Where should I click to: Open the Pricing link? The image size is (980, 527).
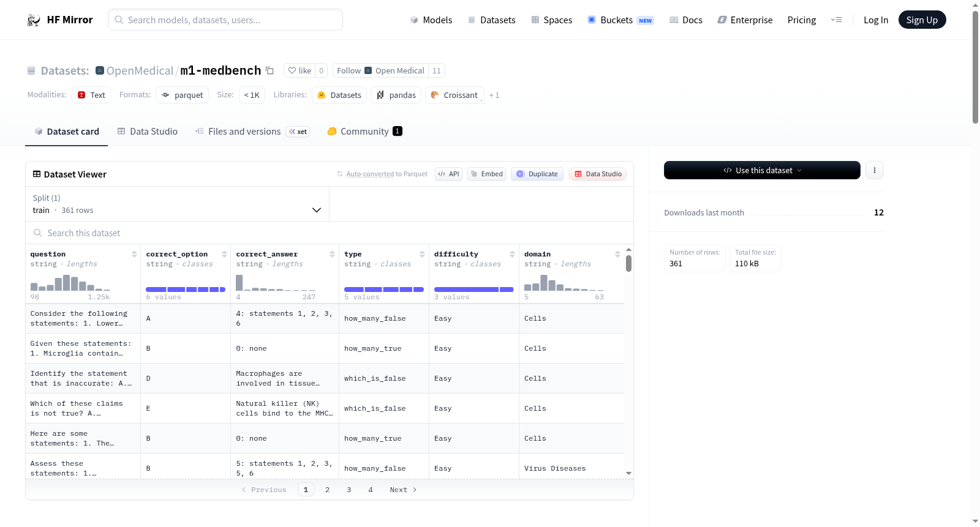802,20
